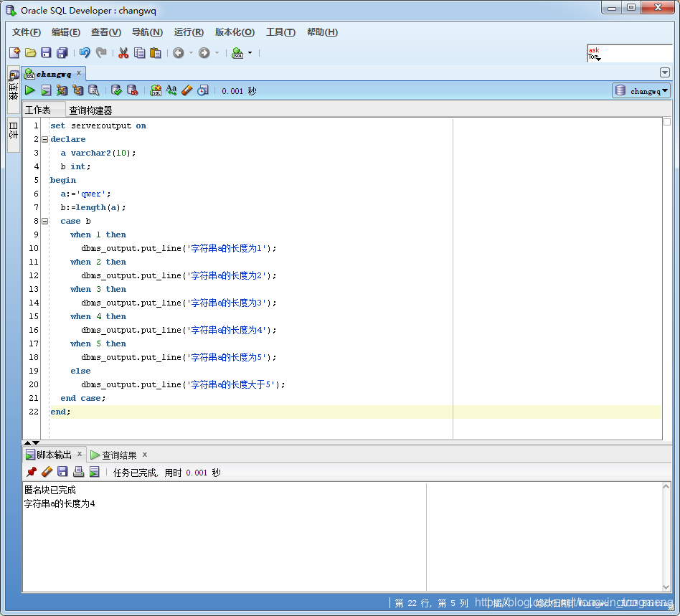Print the script output

78,472
